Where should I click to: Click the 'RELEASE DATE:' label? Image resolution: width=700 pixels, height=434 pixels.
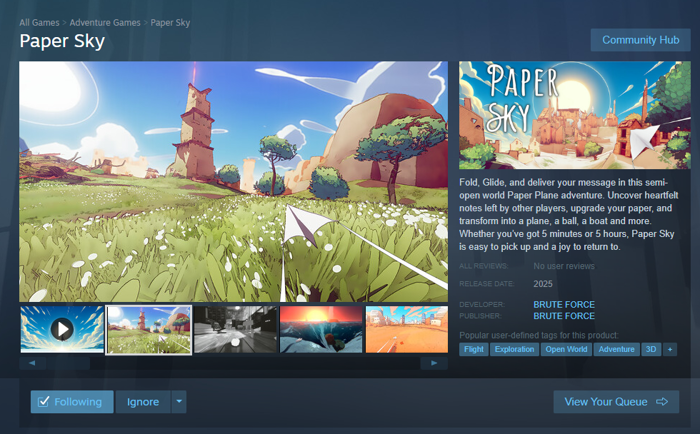coord(487,284)
